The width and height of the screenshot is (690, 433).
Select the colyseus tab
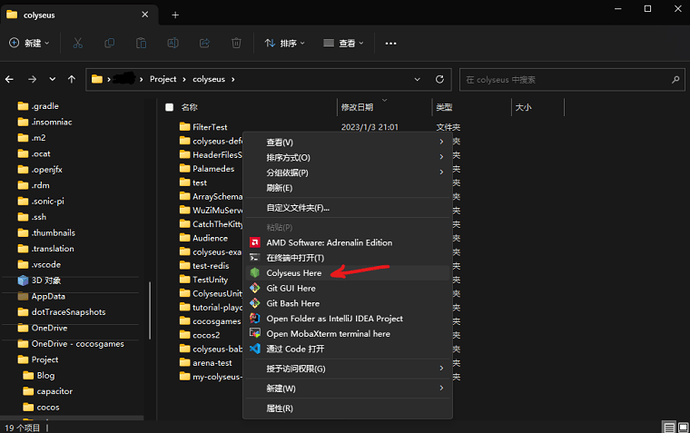(79, 15)
